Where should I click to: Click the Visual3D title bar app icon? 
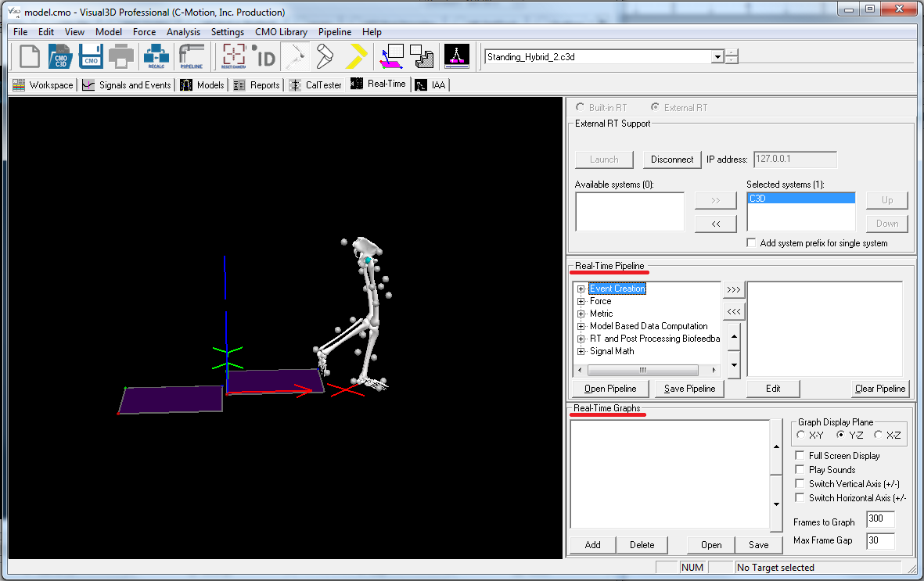pos(13,12)
